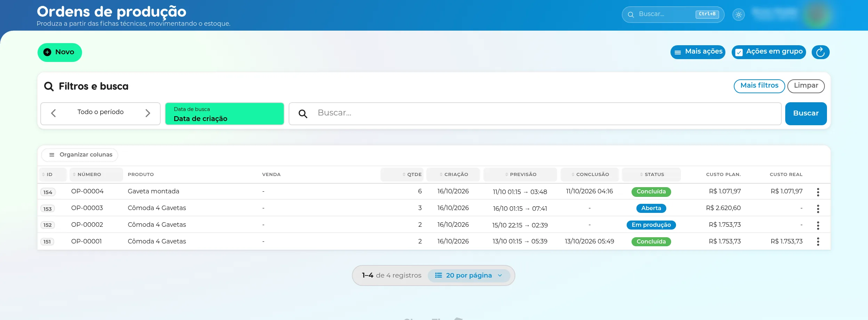This screenshot has height=320, width=868.
Task: Click ID badge 154
Action: [48, 192]
